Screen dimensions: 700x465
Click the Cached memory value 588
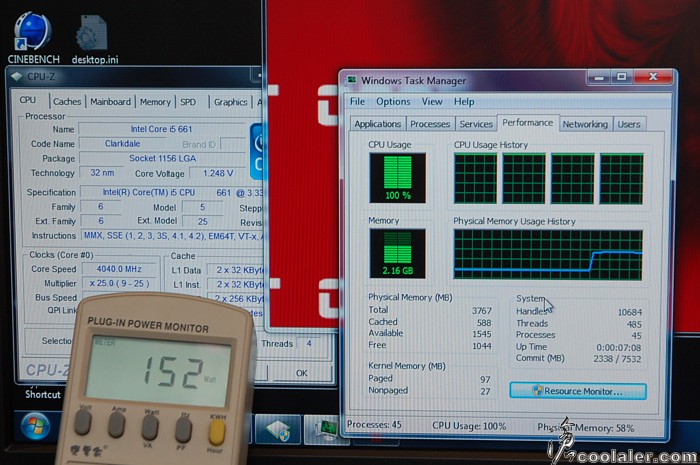[484, 323]
